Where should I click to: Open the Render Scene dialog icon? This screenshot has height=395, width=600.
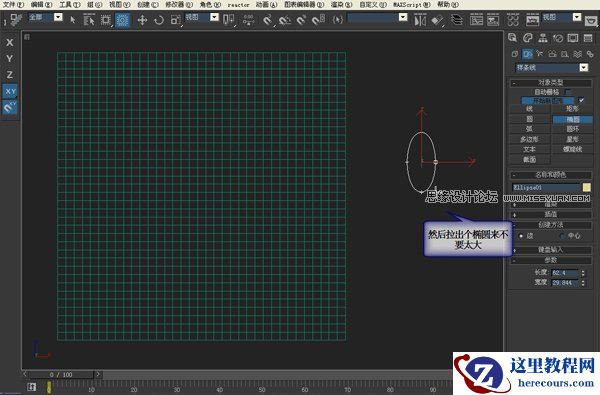pyautogui.click(x=533, y=20)
